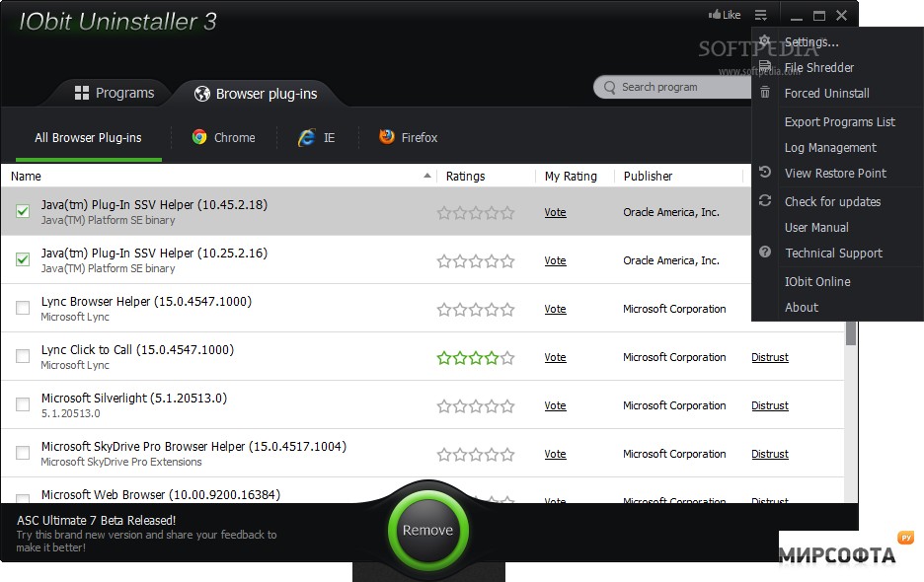This screenshot has width=924, height=582.
Task: Switch to the Browser plug-ins tab
Action: click(256, 94)
